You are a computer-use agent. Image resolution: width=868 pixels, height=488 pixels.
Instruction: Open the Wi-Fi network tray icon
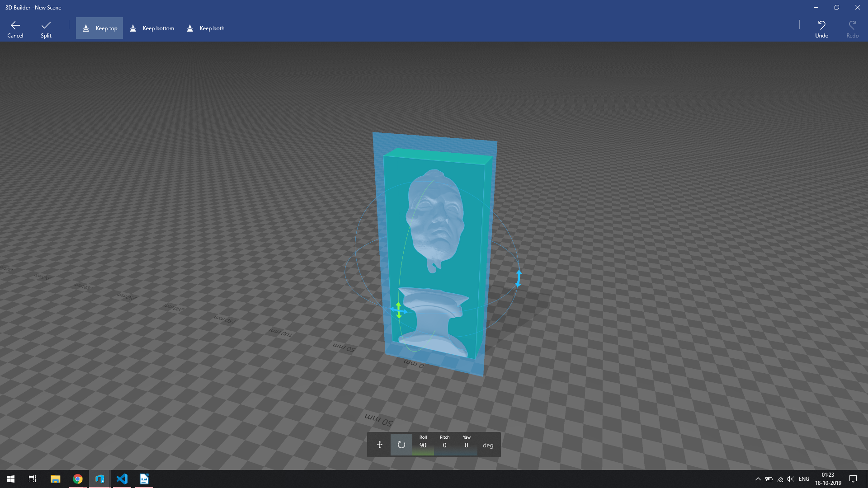(x=780, y=479)
